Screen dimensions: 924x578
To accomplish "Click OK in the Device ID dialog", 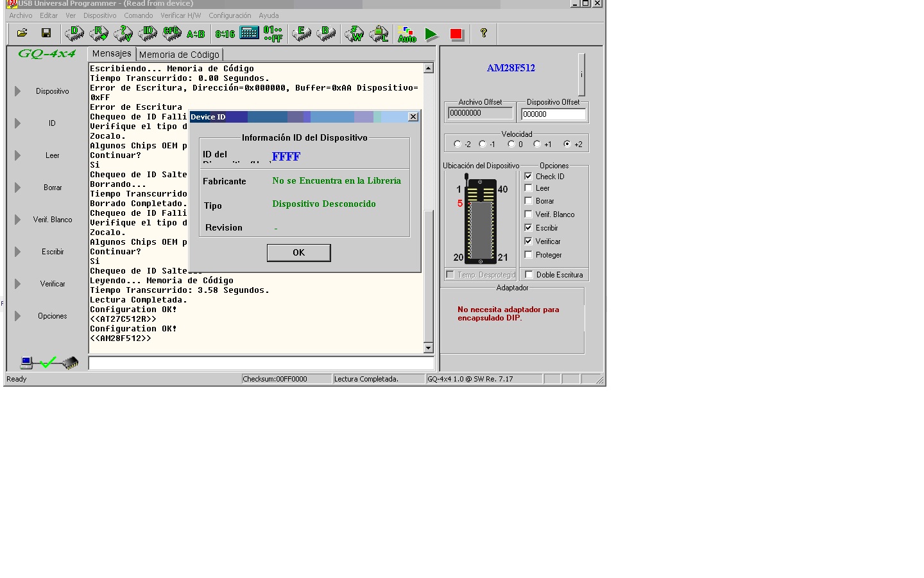I will point(298,253).
